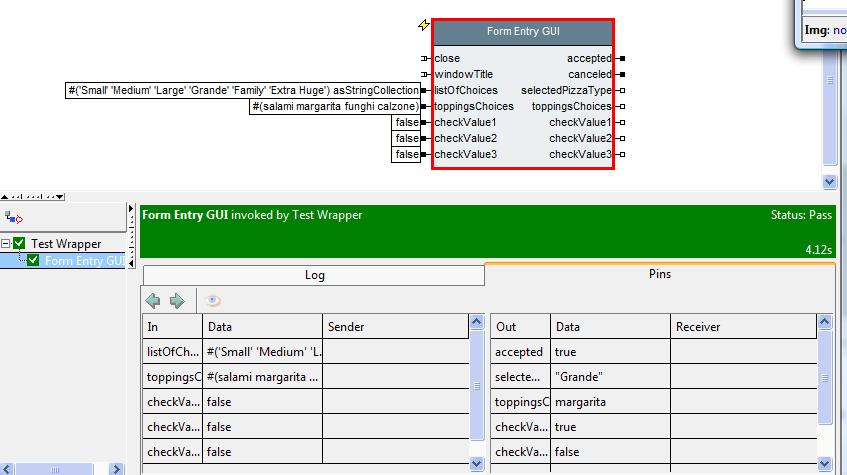Click the canceled output pin connector
Image resolution: width=847 pixels, height=475 pixels.
pyautogui.click(x=622, y=75)
